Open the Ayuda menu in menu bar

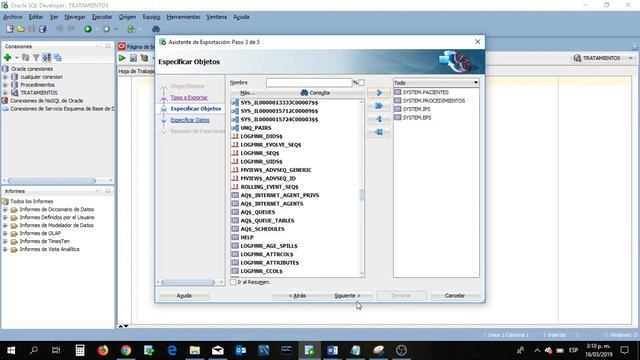tap(241, 17)
